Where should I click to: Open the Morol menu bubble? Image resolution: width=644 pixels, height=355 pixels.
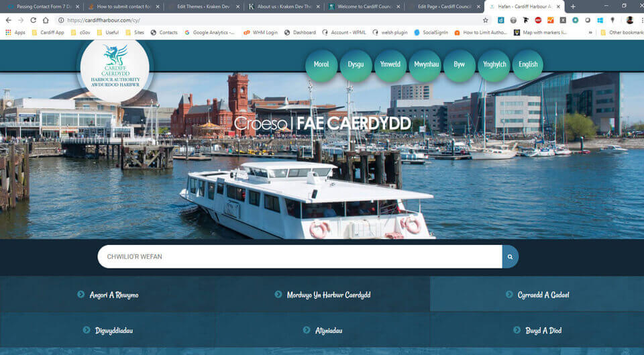pyautogui.click(x=321, y=65)
